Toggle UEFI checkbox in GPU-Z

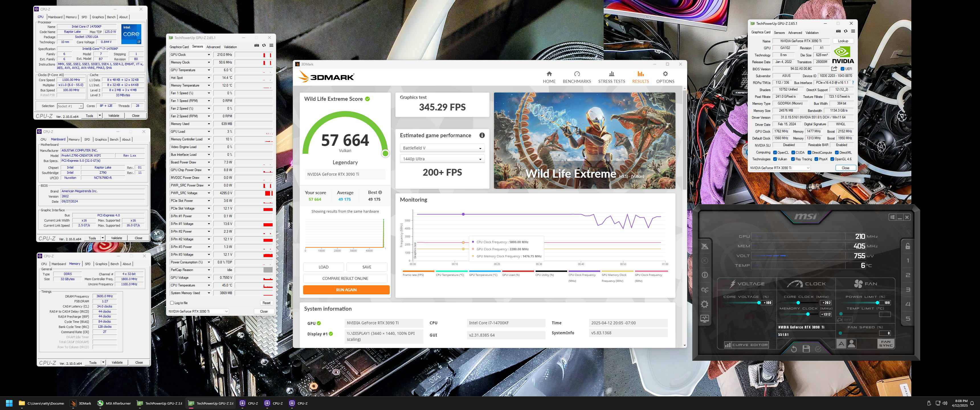click(842, 69)
